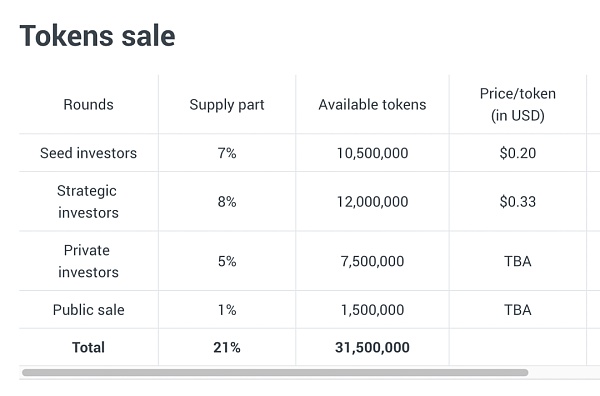Click the Supply part column header

[227, 104]
